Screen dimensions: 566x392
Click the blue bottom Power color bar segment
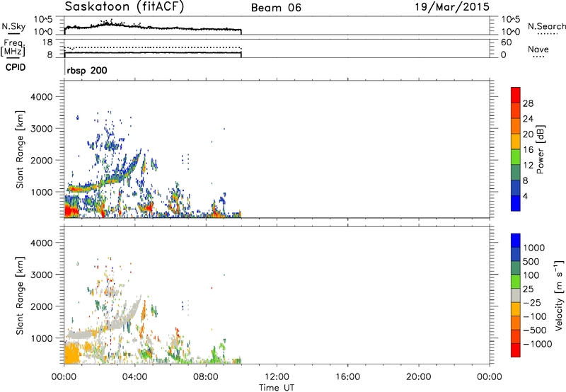516,203
